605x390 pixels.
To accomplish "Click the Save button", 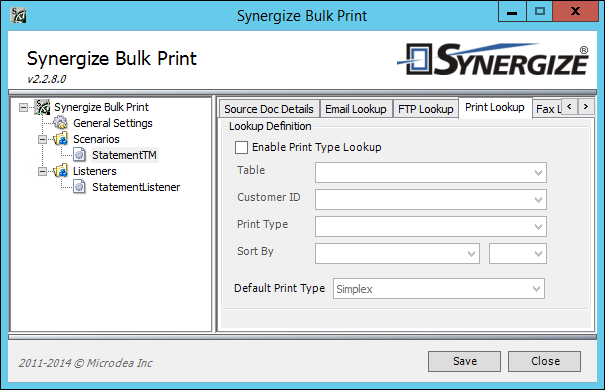I will pyautogui.click(x=465, y=361).
